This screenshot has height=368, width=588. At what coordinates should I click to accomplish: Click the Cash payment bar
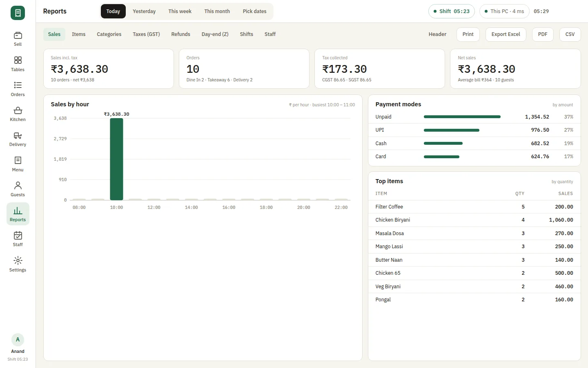point(443,144)
